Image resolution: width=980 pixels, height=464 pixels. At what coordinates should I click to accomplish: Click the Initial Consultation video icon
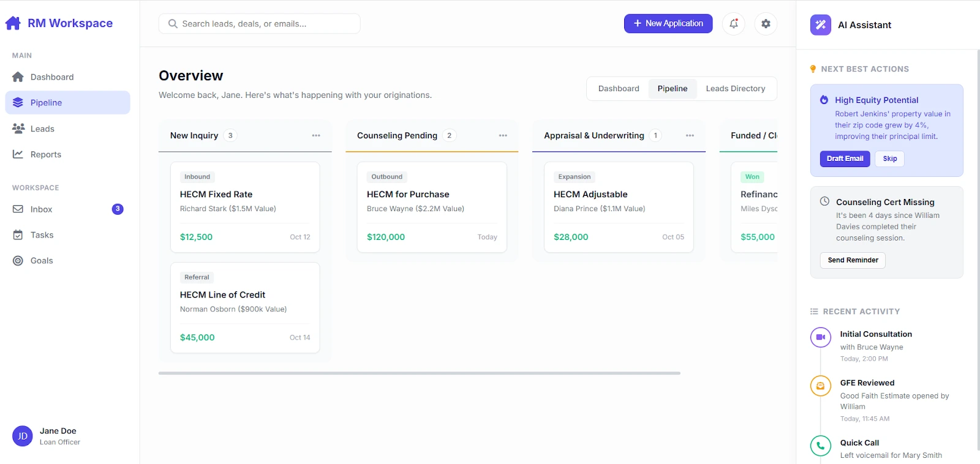tap(820, 337)
